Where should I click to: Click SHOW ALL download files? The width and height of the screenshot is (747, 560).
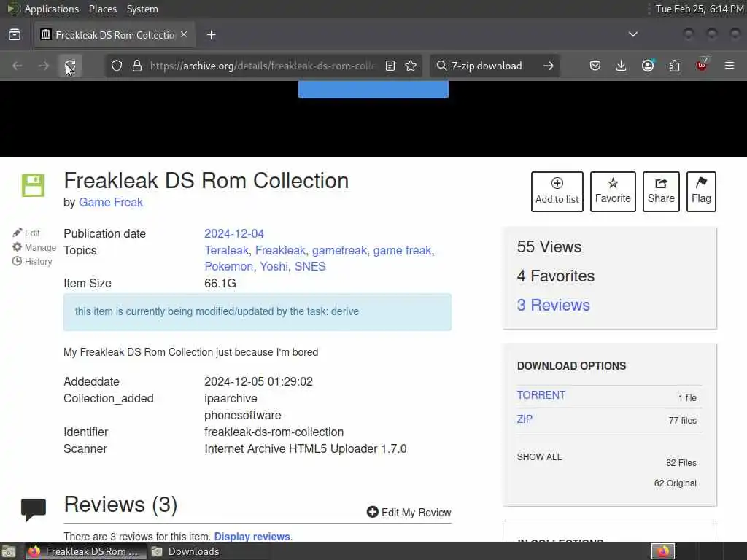[539, 457]
